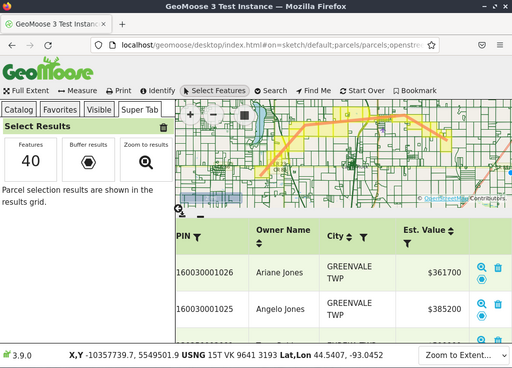
Task: Close the GeoMoose 3 Test Instance tab
Action: (104, 24)
